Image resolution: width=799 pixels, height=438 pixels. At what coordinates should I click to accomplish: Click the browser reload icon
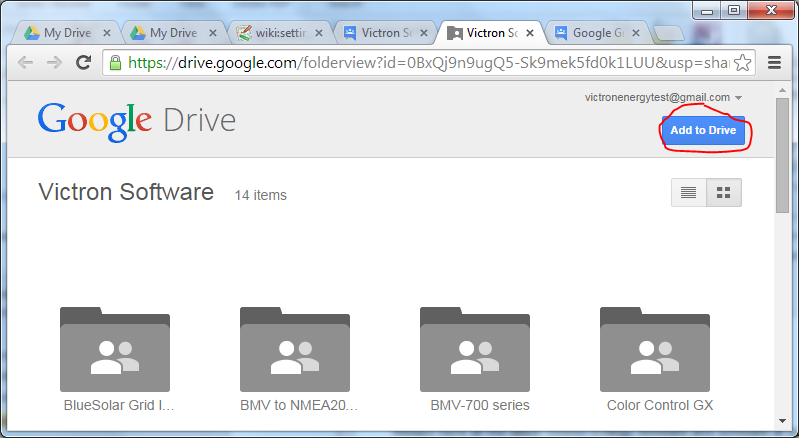85,62
